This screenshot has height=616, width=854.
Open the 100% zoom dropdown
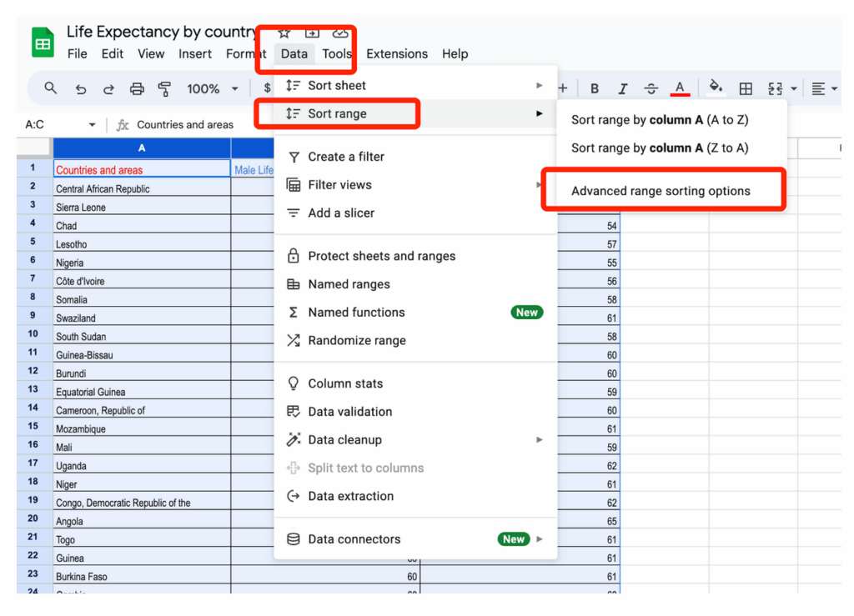tap(212, 88)
